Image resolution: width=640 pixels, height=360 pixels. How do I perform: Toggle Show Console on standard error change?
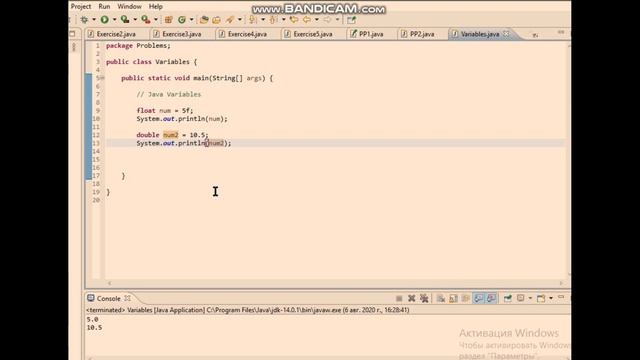[x=491, y=298]
